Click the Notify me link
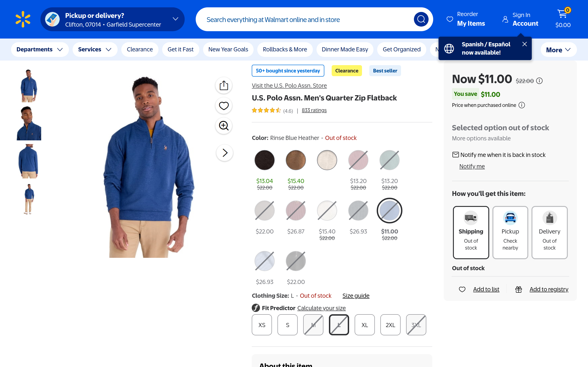The height and width of the screenshot is (367, 588). [472, 166]
